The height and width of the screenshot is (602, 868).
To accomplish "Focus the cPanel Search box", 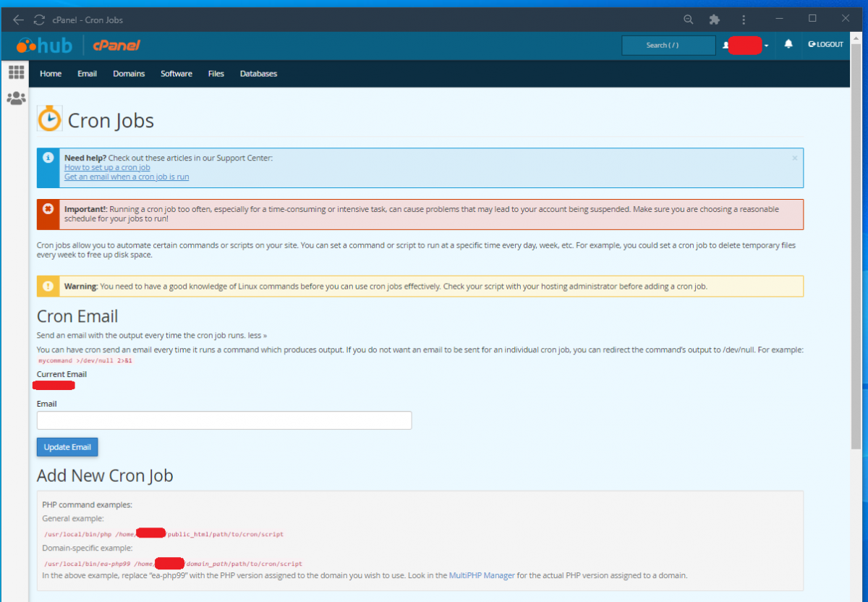I will pos(668,44).
